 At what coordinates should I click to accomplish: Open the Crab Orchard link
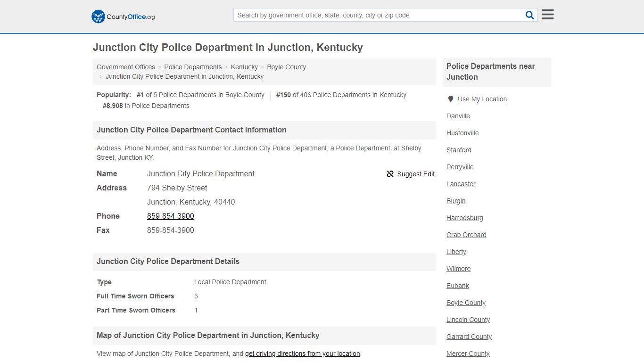pos(466,235)
